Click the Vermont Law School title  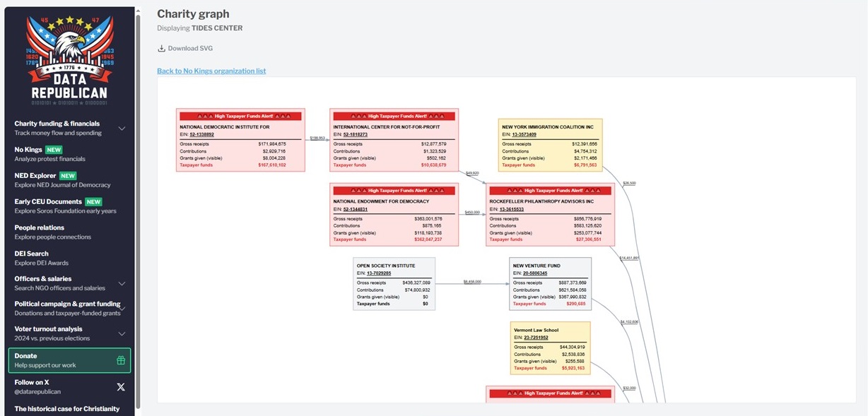tap(536, 330)
